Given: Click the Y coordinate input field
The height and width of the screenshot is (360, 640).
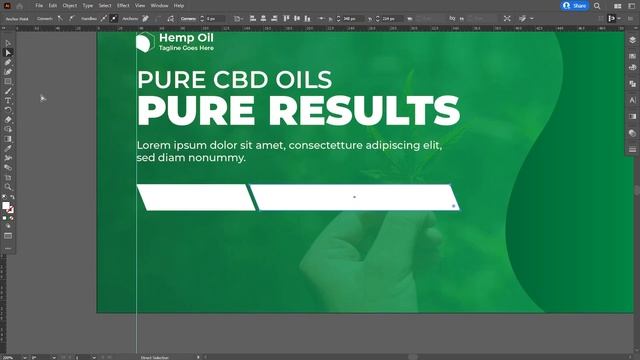Looking at the screenshot, I should (x=392, y=18).
